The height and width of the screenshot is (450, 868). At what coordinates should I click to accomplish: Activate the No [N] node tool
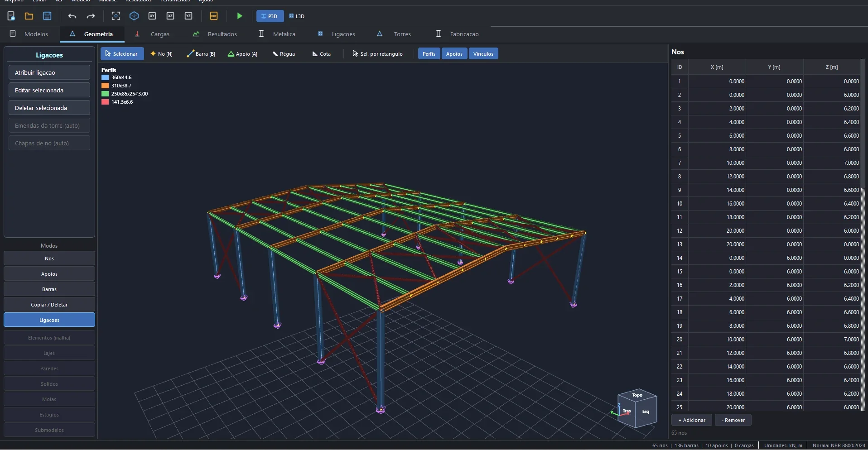pyautogui.click(x=162, y=54)
